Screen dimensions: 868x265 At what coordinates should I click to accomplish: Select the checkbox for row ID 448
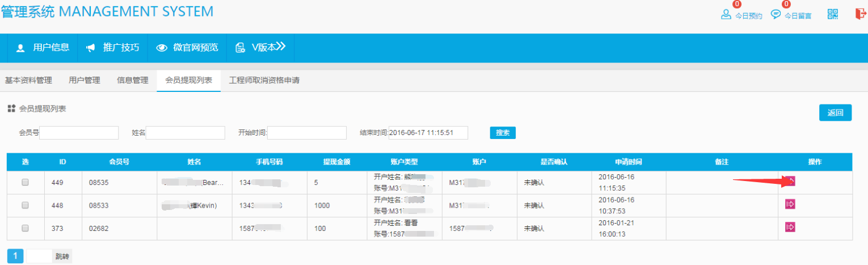25,205
